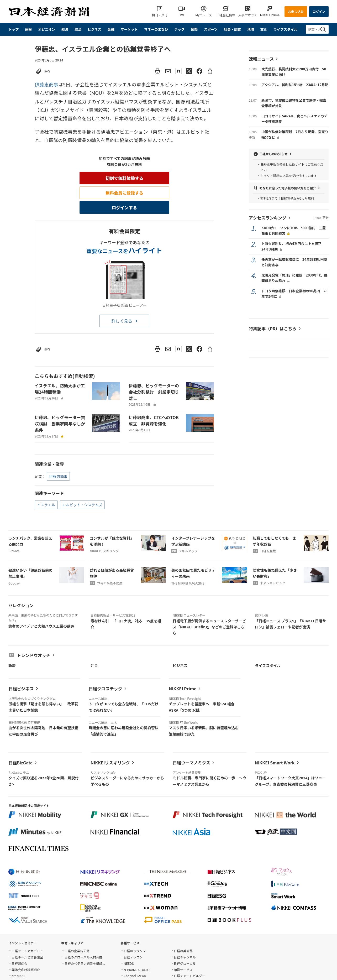Share on note via bottom icon
This screenshot has width=337, height=980.
tap(178, 349)
